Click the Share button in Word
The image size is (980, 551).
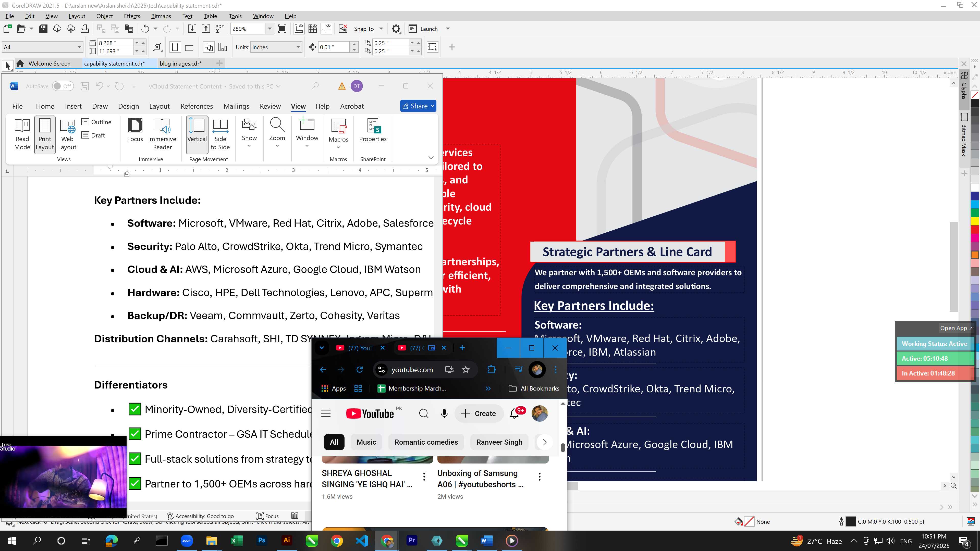(x=418, y=106)
